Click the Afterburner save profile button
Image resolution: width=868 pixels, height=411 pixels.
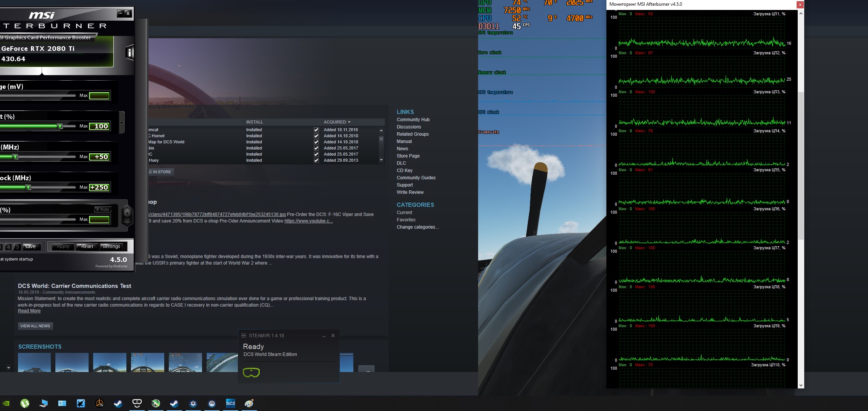pos(31,247)
